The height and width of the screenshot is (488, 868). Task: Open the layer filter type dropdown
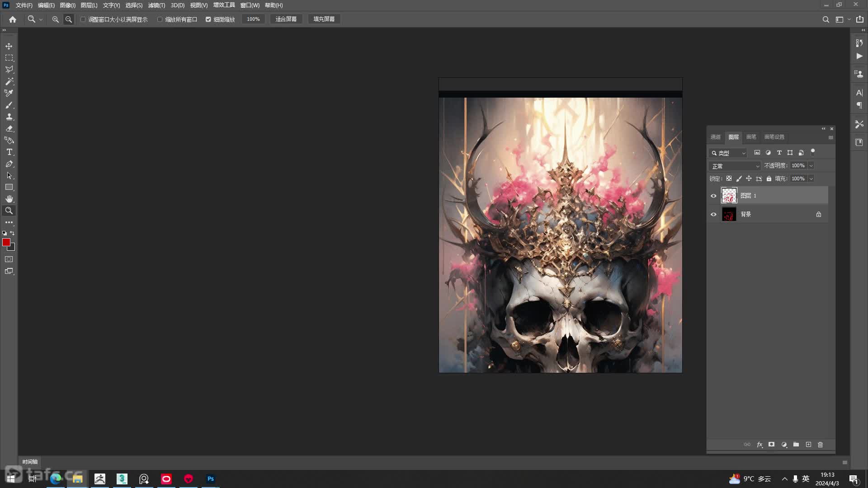tap(728, 153)
